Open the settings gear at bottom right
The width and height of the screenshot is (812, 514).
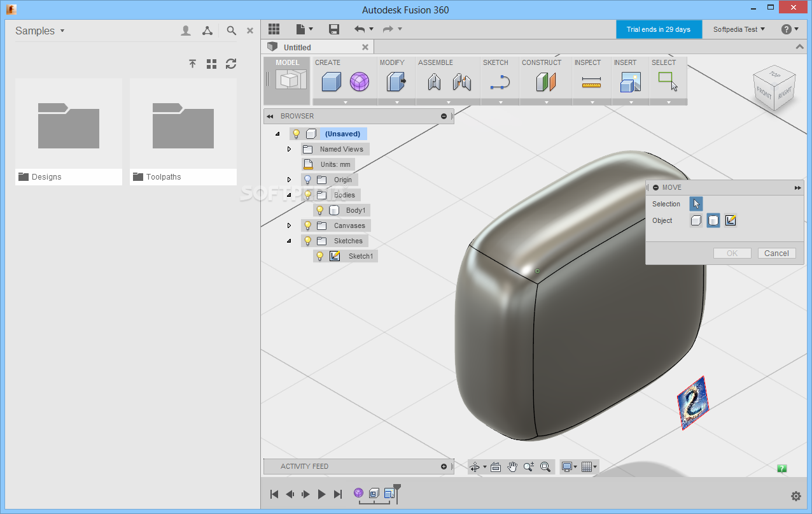click(x=796, y=496)
